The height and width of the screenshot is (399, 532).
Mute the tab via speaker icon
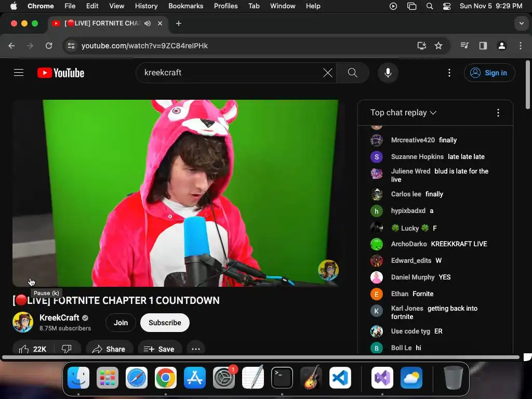147,23
